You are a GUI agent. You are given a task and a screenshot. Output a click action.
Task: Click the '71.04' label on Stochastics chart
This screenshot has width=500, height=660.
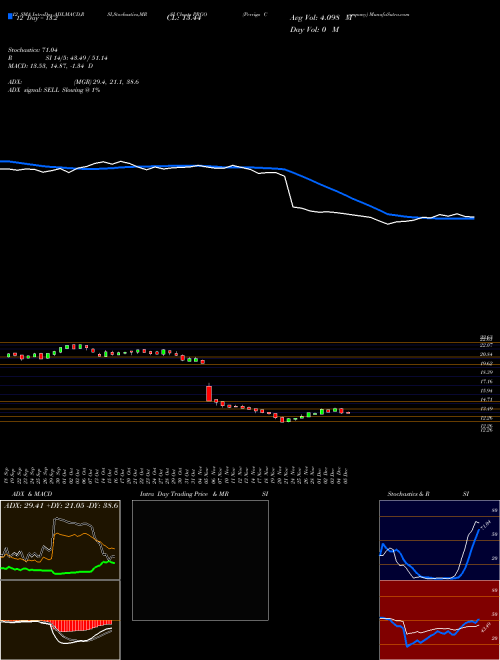(x=484, y=526)
